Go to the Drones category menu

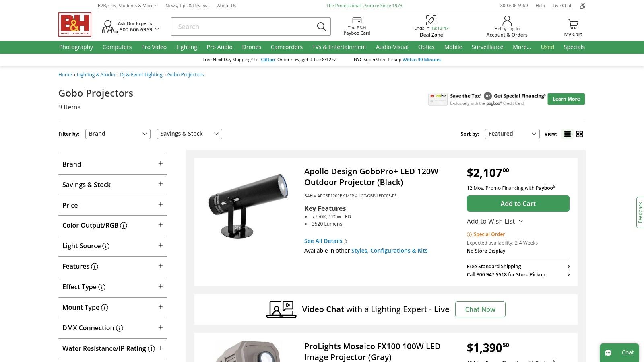point(252,47)
